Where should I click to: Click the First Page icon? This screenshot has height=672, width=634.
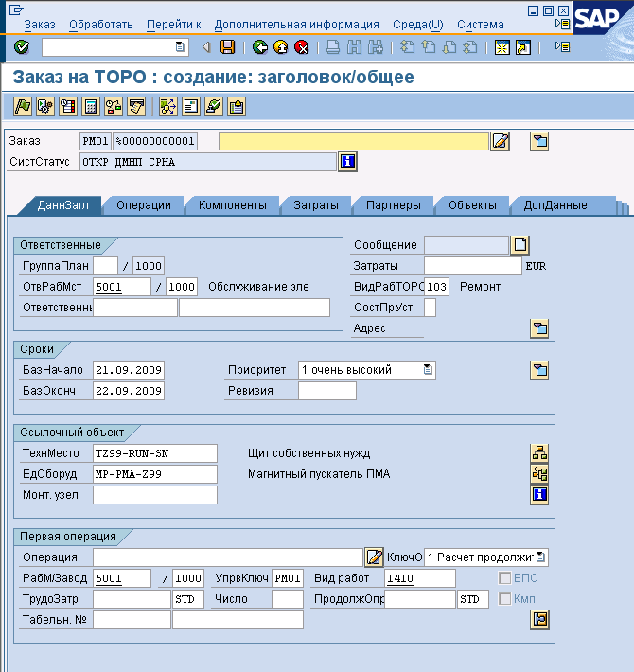tap(407, 46)
